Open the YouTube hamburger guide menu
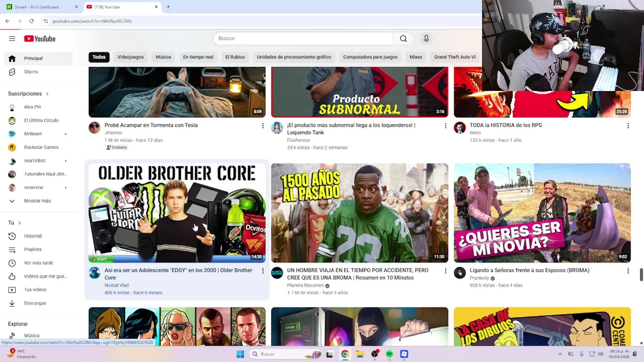 point(12,39)
